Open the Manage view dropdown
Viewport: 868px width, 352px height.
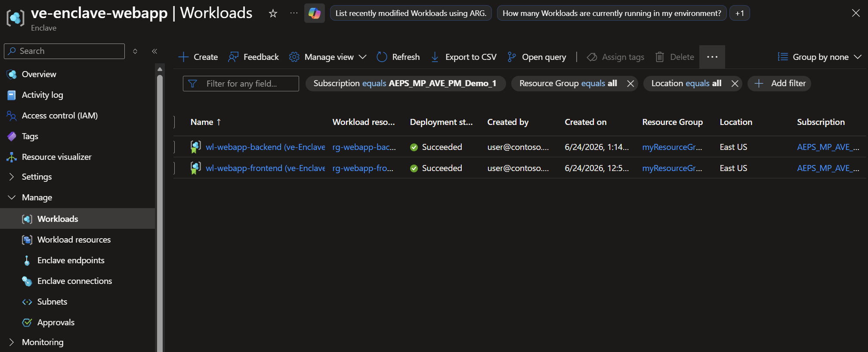coord(328,57)
